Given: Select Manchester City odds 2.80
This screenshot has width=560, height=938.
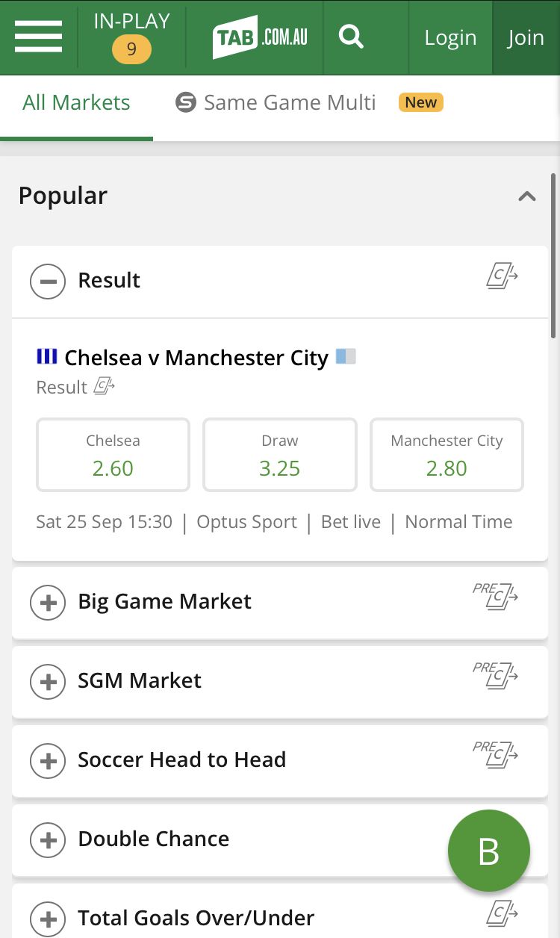Looking at the screenshot, I should [447, 455].
